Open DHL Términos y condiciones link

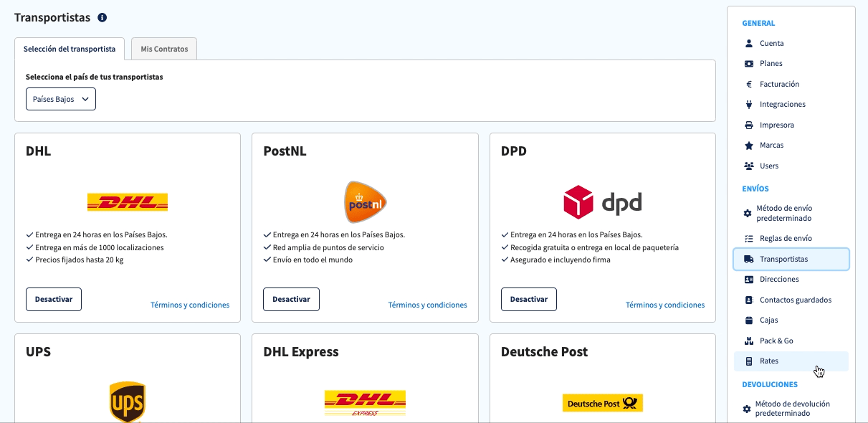pyautogui.click(x=190, y=305)
